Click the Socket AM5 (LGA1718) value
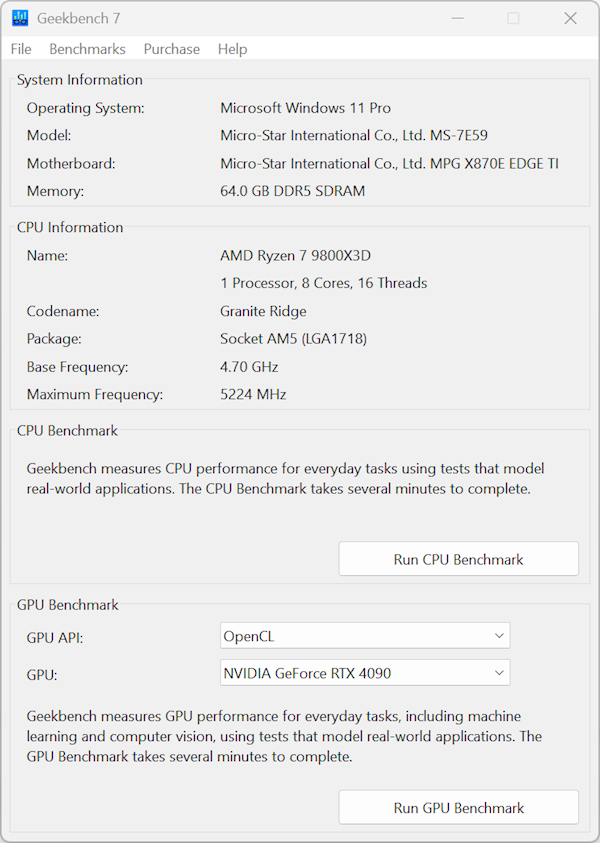Screen dimensions: 600x843 coord(294,339)
